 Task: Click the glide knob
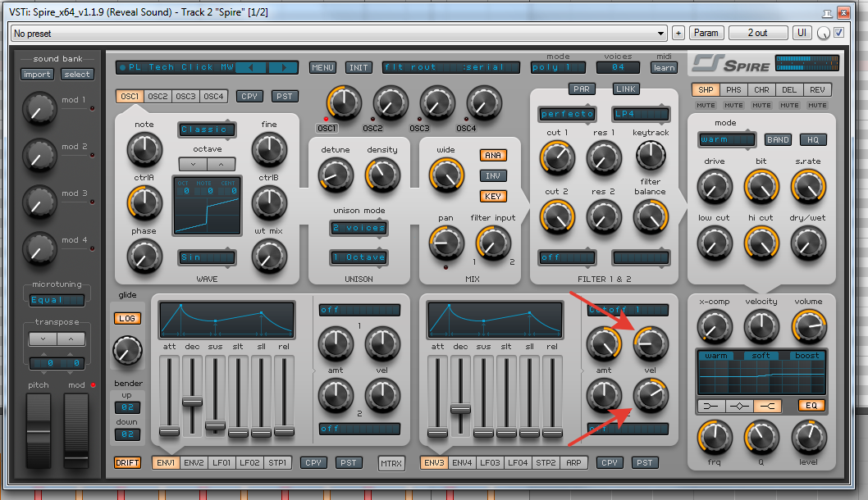coord(127,351)
